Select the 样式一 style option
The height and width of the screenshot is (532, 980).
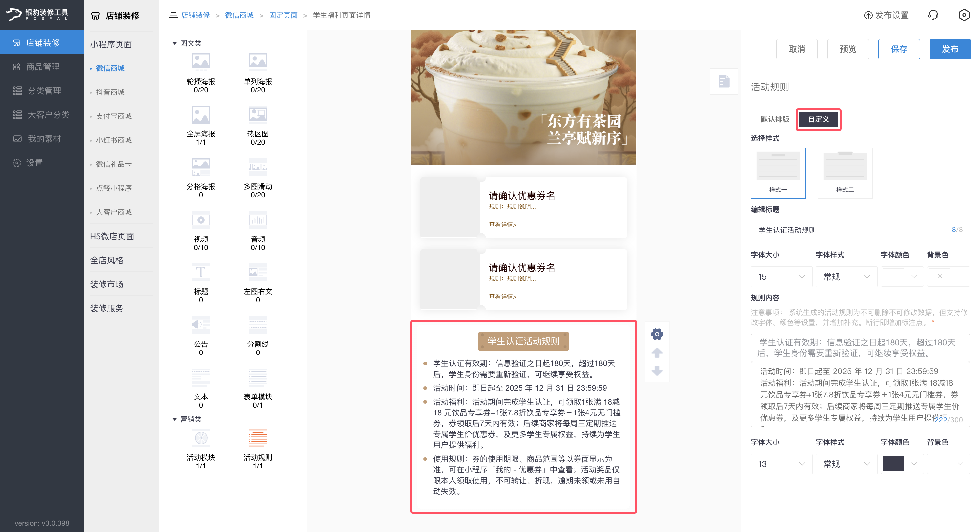(778, 173)
